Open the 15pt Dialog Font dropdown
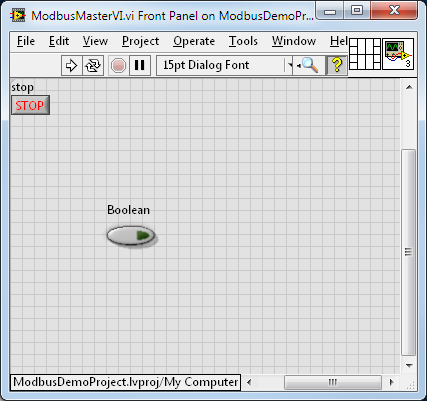This screenshot has height=401, width=427. [224, 65]
